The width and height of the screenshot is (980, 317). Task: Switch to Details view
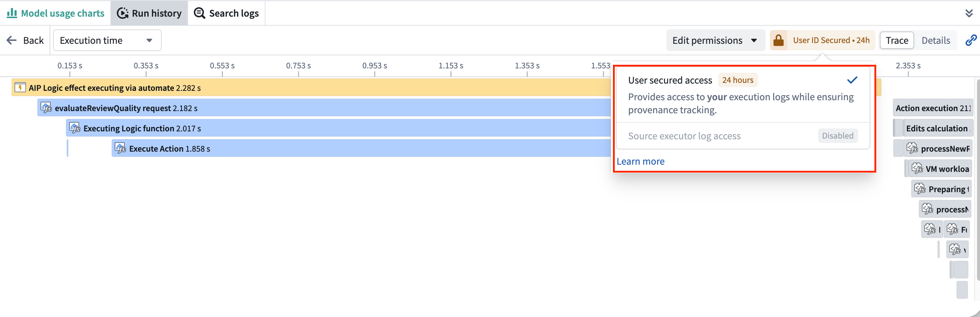[936, 40]
